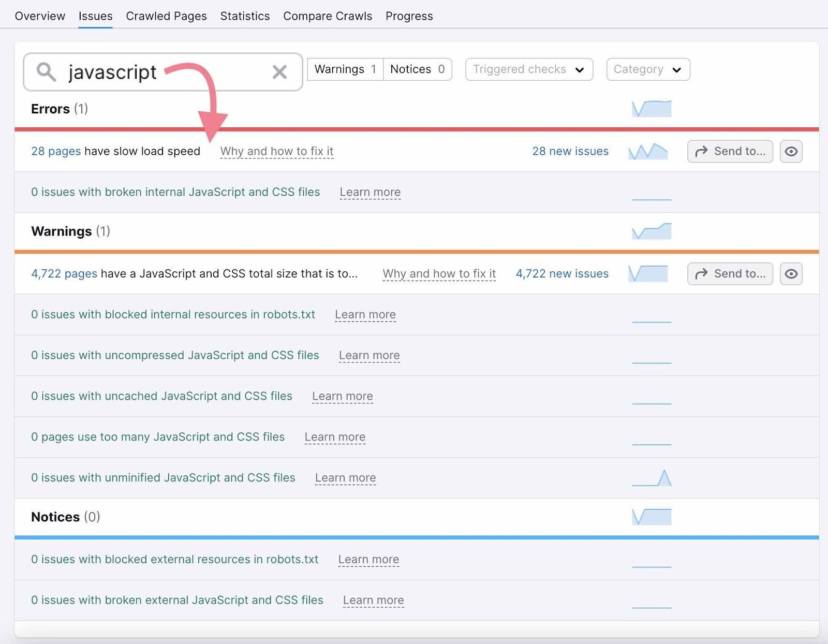
Task: Open the Compare Crawls tab
Action: (x=328, y=16)
